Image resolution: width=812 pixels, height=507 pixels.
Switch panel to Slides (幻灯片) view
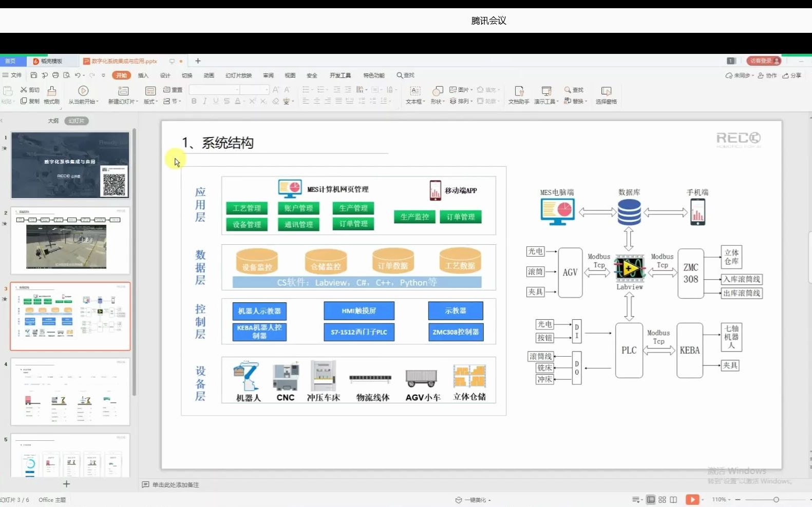[x=76, y=121]
